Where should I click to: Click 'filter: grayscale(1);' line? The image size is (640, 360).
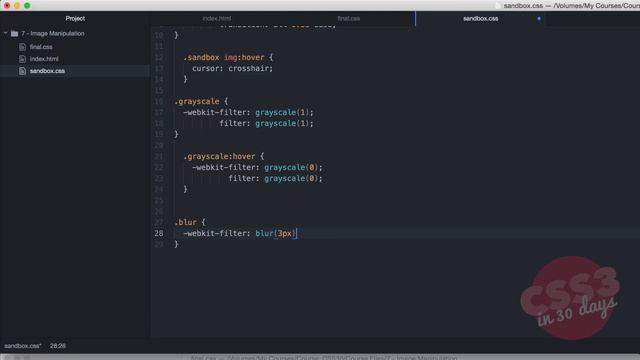[266, 123]
